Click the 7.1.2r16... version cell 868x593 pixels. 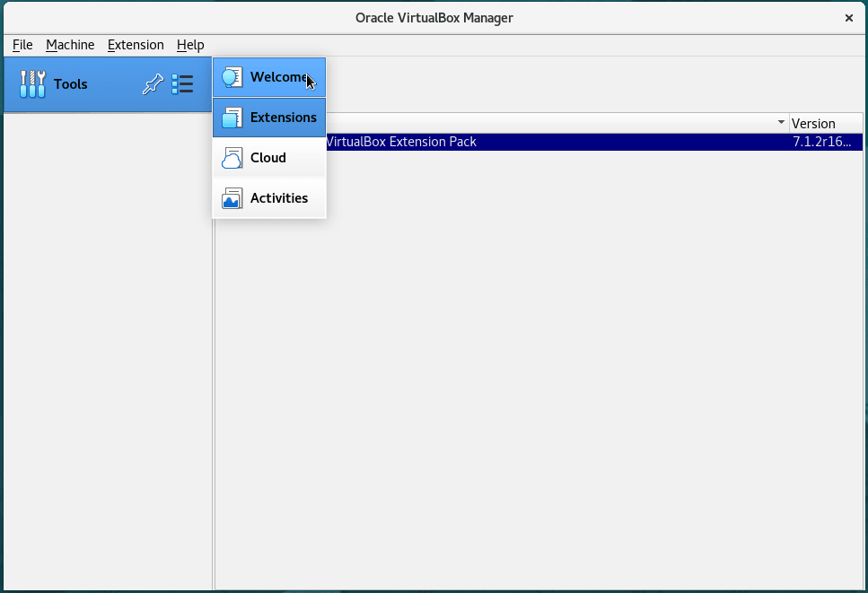click(822, 142)
